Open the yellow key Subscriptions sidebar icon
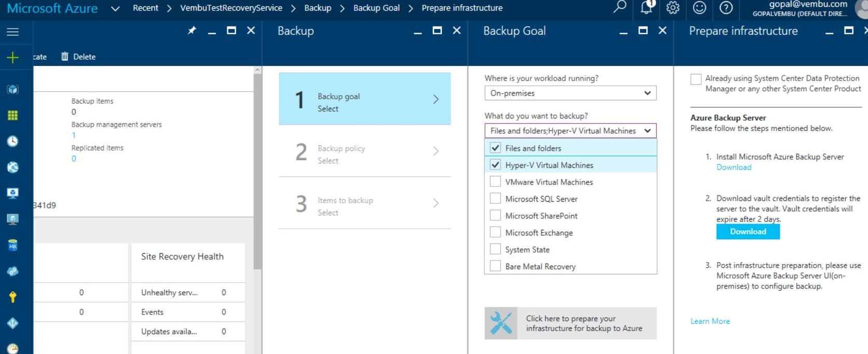Screen dimensions: 868x354 [12, 297]
